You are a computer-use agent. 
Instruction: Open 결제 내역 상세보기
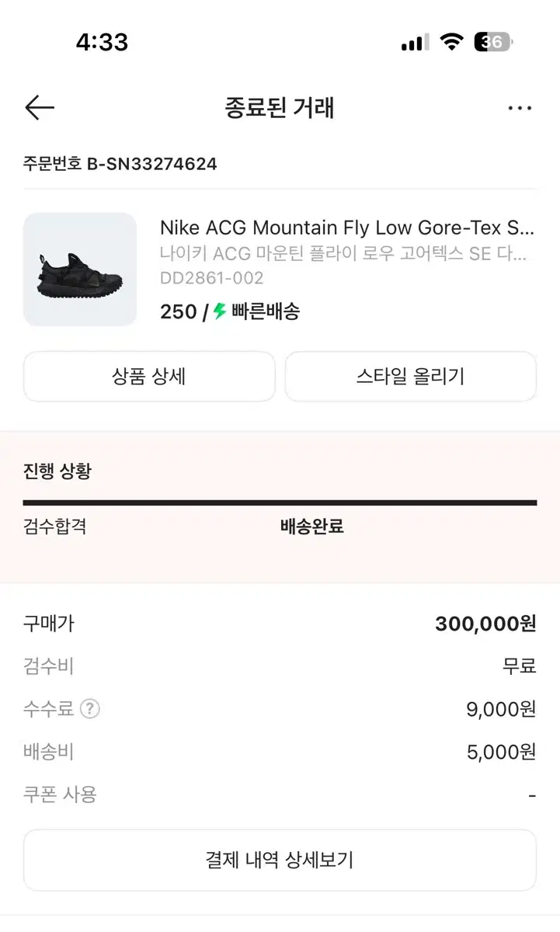point(280,860)
